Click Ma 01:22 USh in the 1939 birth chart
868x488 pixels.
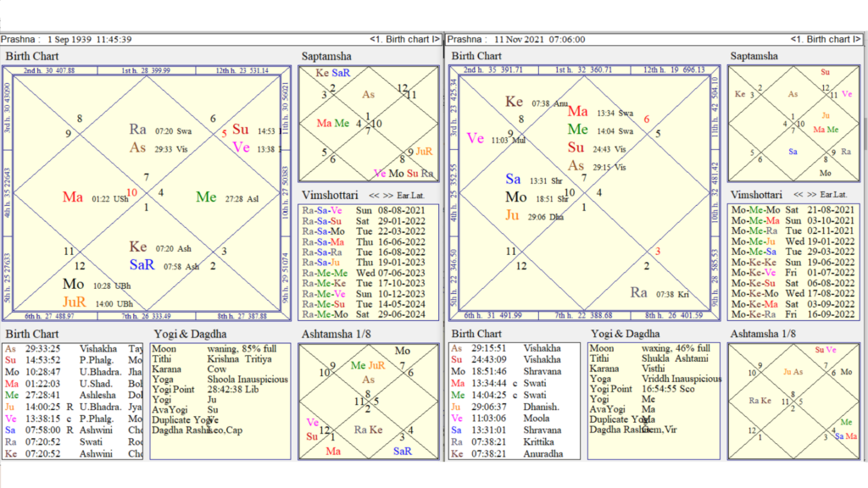(x=95, y=197)
